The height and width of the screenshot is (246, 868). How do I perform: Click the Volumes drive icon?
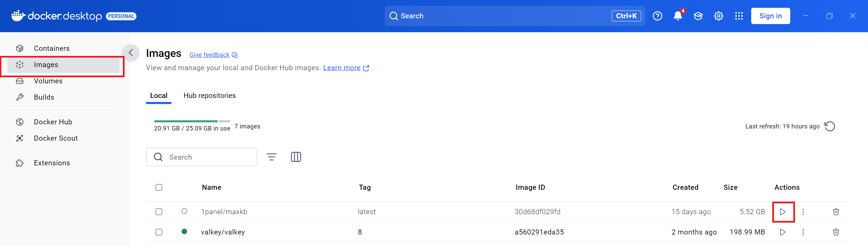click(20, 81)
